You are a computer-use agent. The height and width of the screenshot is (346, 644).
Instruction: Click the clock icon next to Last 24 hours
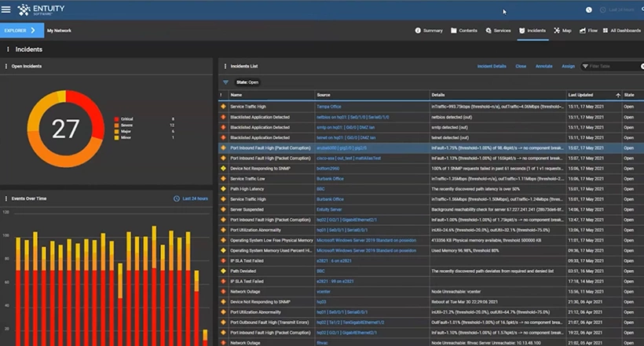pos(177,198)
